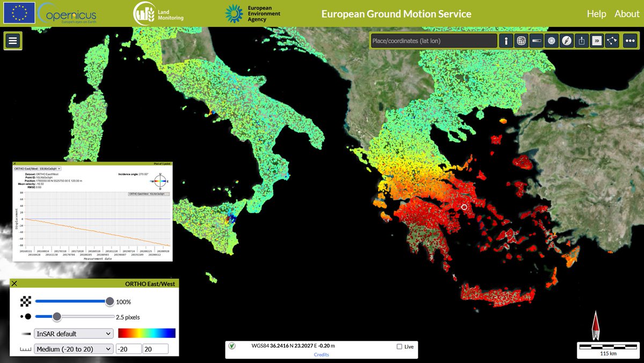Click the information (i) toolbar icon
The width and height of the screenshot is (644, 363).
tap(506, 40)
